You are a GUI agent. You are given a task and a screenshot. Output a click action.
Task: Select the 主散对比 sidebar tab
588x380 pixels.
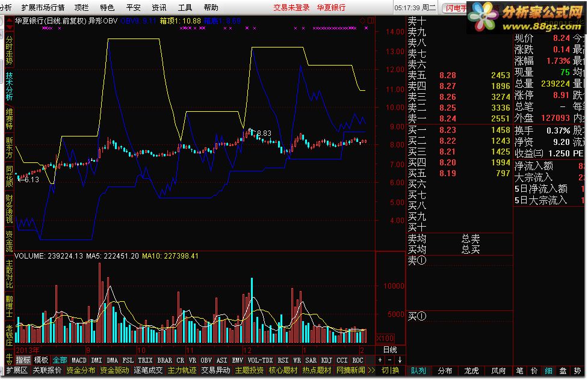click(x=10, y=274)
